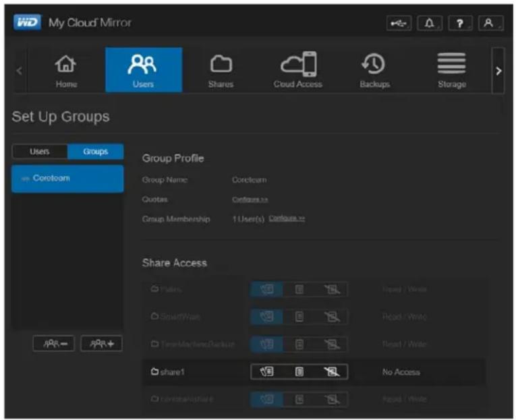The image size is (516, 420).
Task: Click the Public share folder icon
Action: coord(154,289)
